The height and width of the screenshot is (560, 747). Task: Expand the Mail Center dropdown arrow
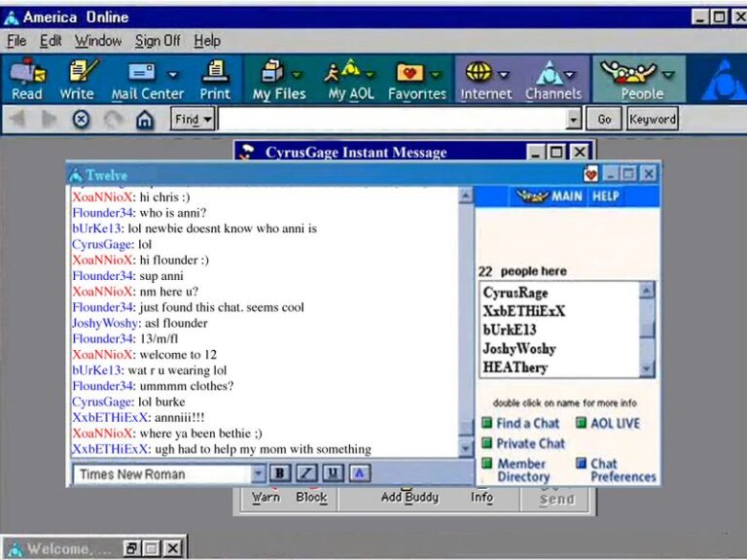(x=173, y=74)
